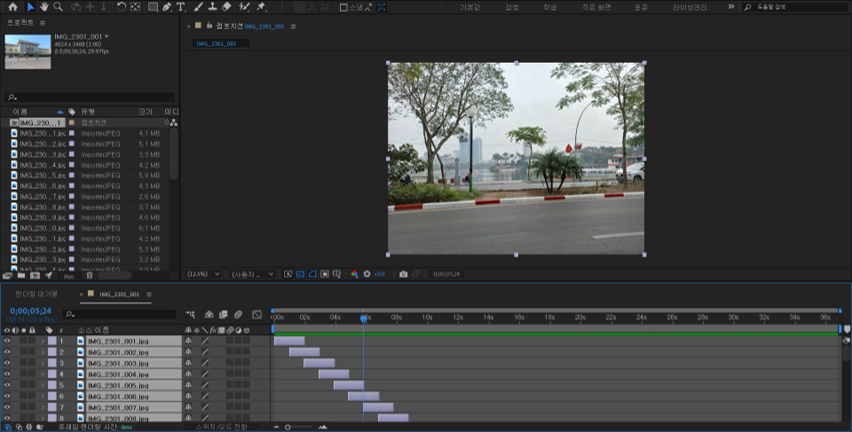Click the IMG_2301_001 breadcrumb in viewer

point(216,43)
